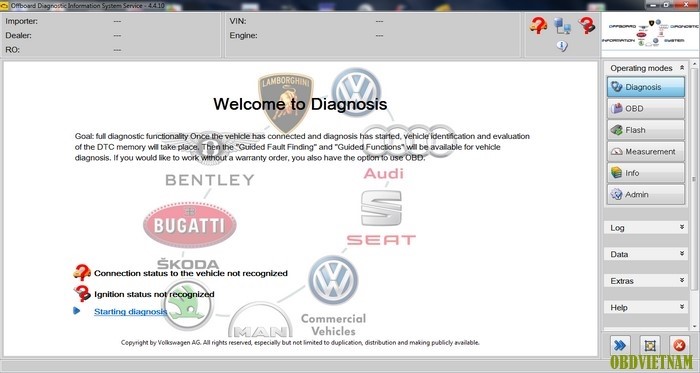Click the Flash button's chip icon
This screenshot has height=373, width=700.
pos(617,130)
